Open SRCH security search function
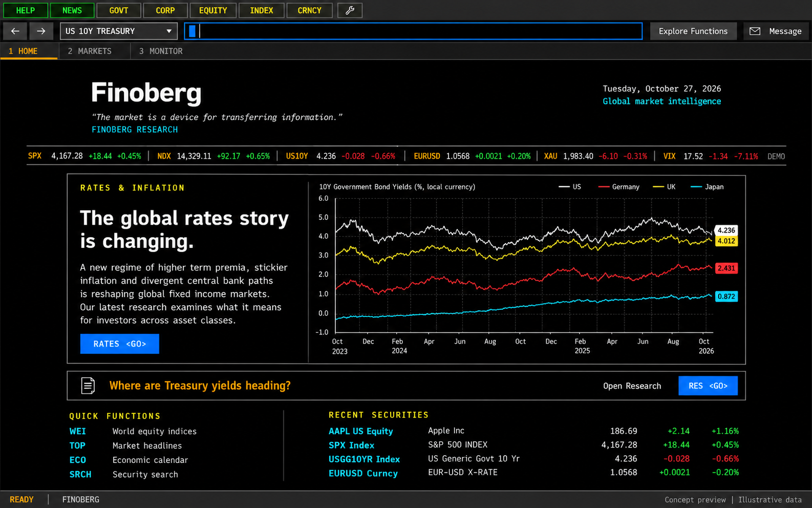This screenshot has height=508, width=812. pos(124,475)
